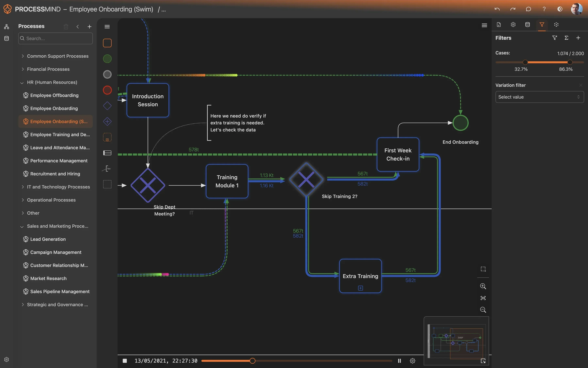Expand Common Support Processes folder
Image resolution: width=588 pixels, height=368 pixels.
tap(23, 56)
